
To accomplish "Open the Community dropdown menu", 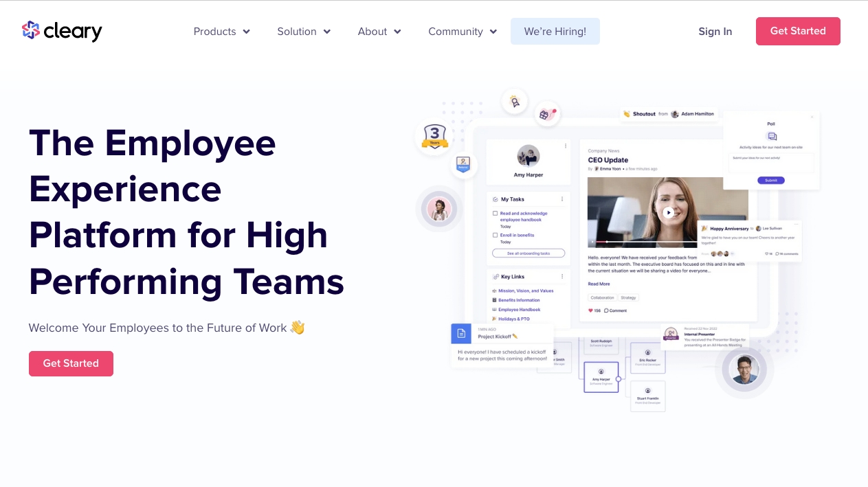I will point(462,32).
